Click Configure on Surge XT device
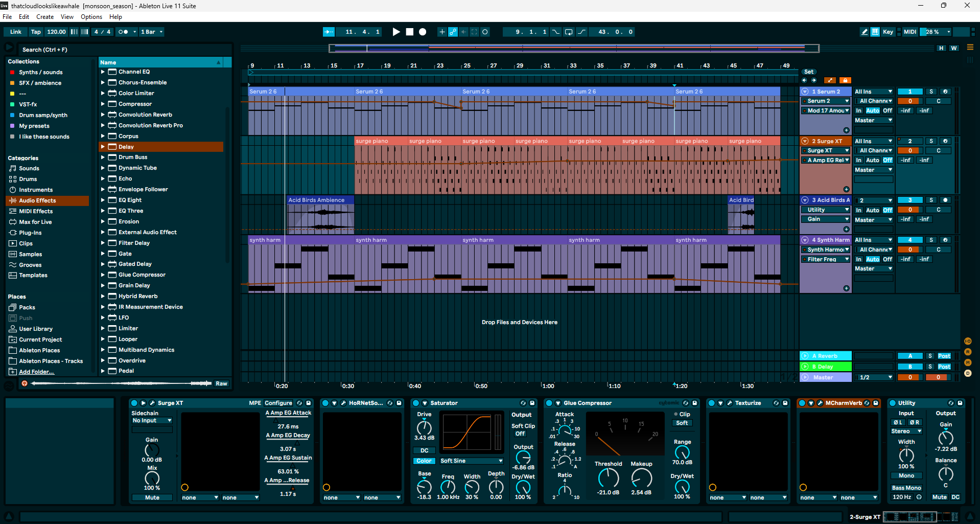The image size is (980, 524). click(278, 403)
